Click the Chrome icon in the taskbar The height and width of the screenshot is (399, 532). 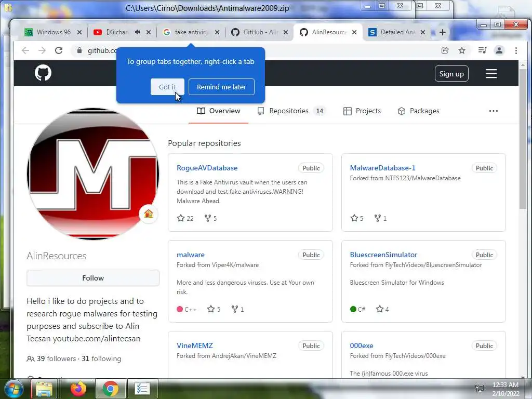point(110,389)
